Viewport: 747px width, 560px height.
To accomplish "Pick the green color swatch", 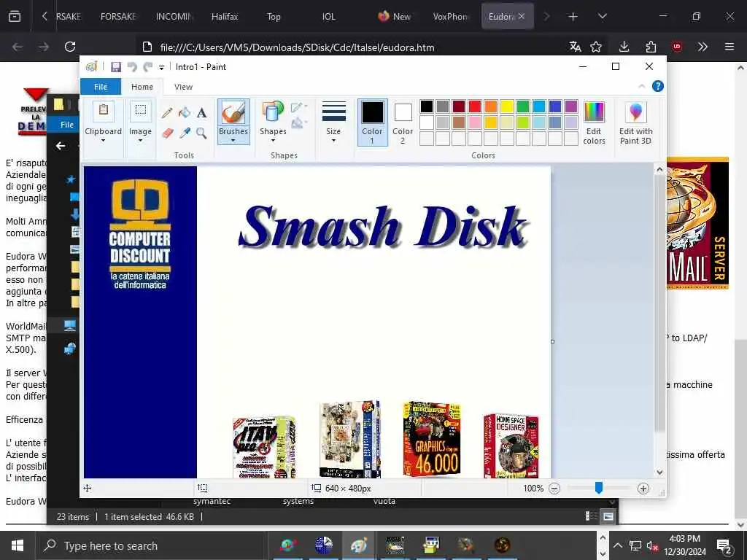I will 522,106.
